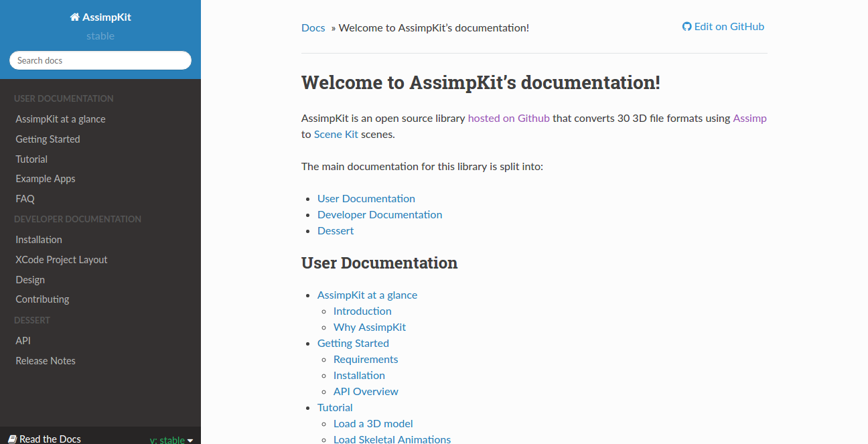Open Getting Started link in content list
This screenshot has height=444, width=868.
353,344
